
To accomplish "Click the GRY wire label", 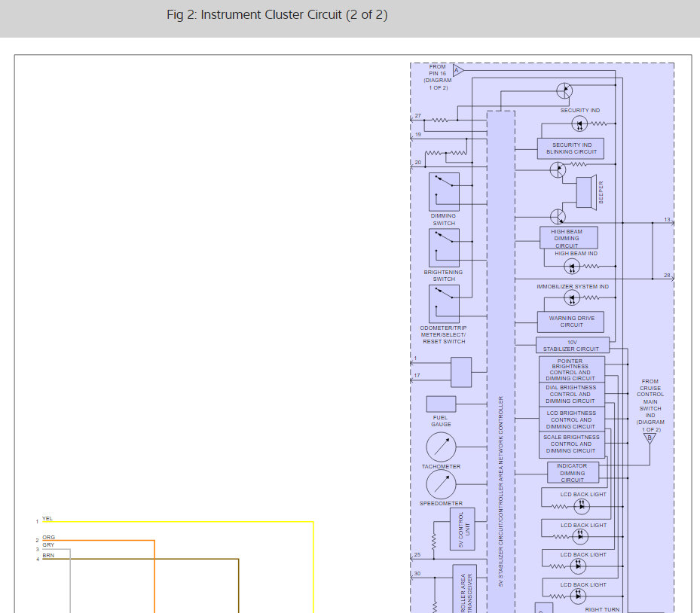I will (x=48, y=544).
